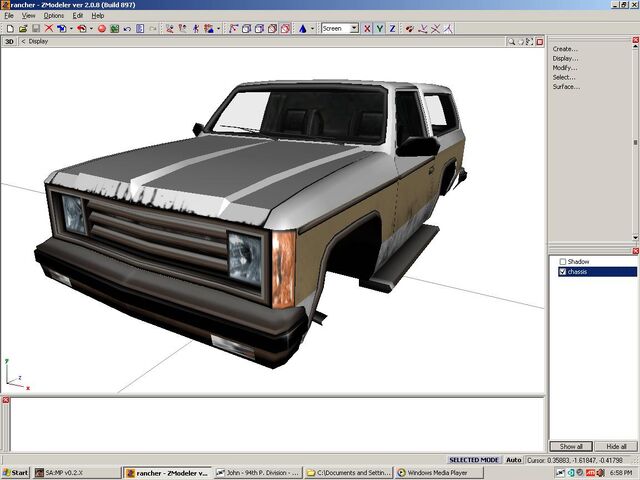This screenshot has width=640, height=480.
Task: Expand the Import icon dropdown arrow
Action: click(x=71, y=29)
